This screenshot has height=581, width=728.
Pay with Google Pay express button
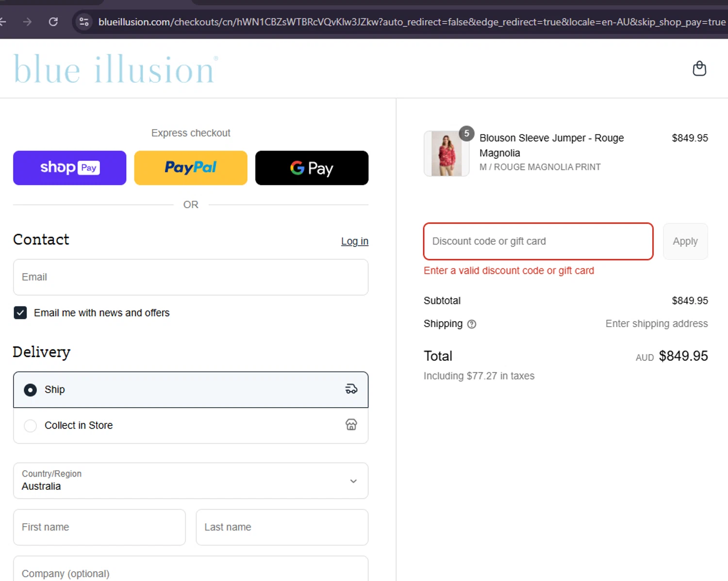point(312,168)
